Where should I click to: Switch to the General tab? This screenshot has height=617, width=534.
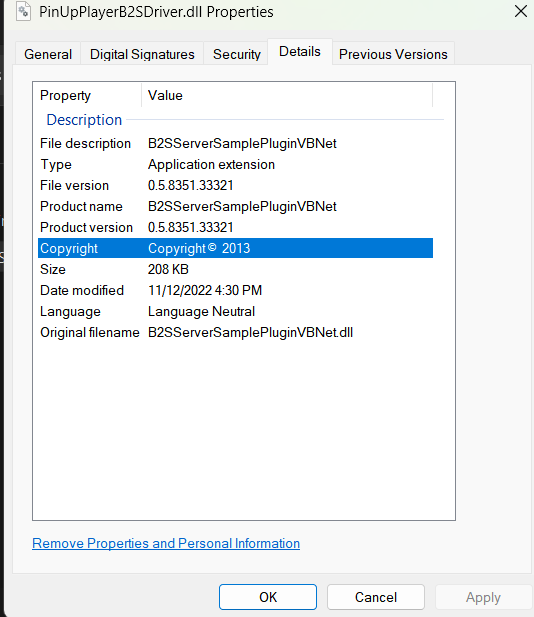[48, 54]
